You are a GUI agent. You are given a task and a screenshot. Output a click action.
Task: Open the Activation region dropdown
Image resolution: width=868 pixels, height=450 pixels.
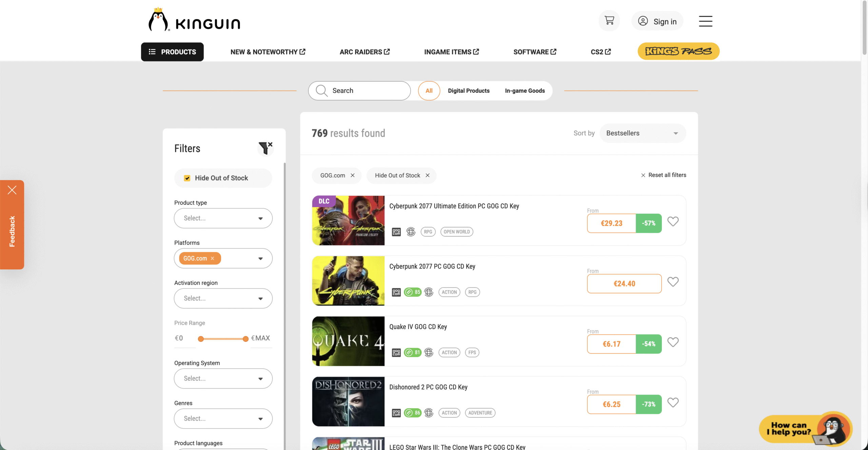(223, 298)
